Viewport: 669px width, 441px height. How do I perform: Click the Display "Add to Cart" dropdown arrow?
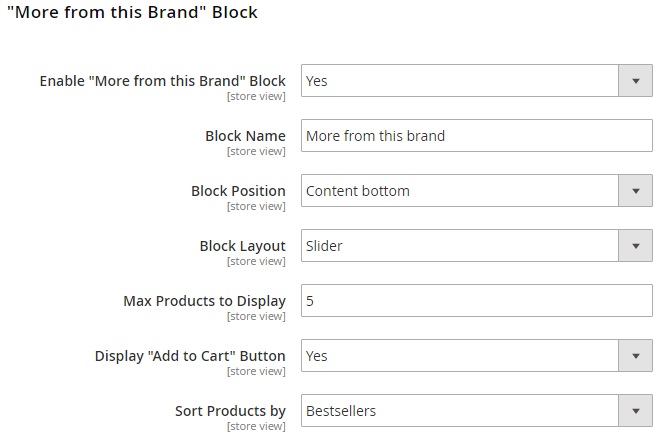635,356
